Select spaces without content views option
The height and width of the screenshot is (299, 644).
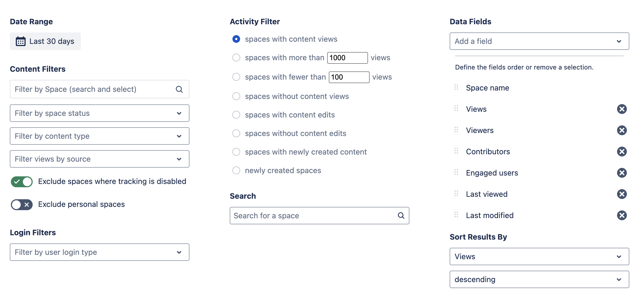coord(236,96)
